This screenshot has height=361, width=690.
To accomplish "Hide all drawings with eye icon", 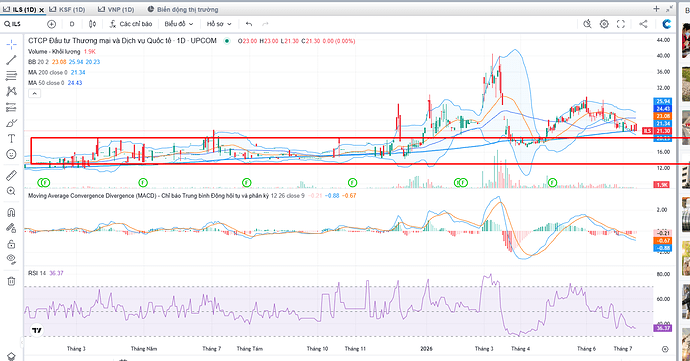I will (x=11, y=259).
